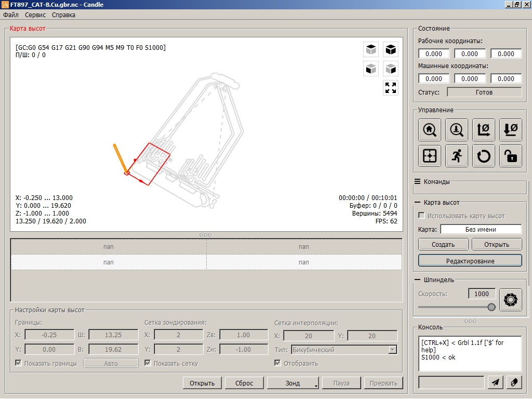The width and height of the screenshot is (532, 399).
Task: Reset the controller with circular arrow icon
Action: coord(484,156)
